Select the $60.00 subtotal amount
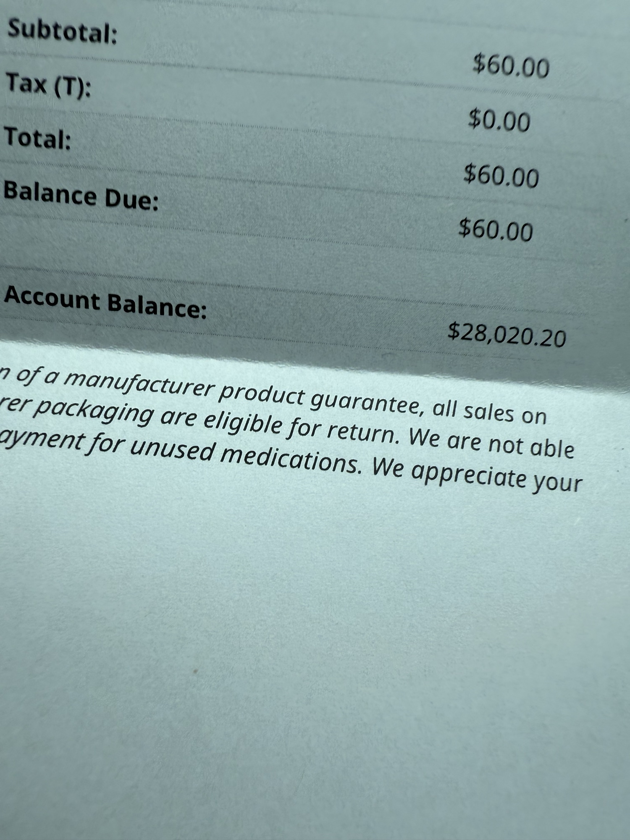The image size is (630, 840). pos(511,66)
